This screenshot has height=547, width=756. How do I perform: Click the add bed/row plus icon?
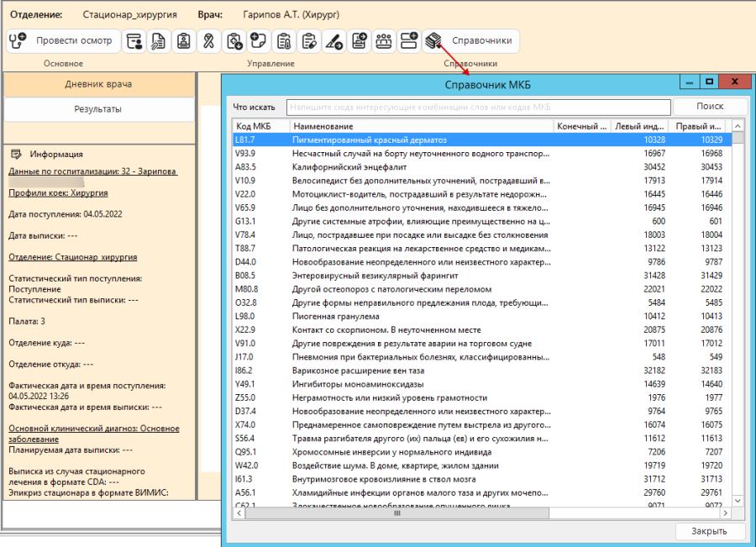409,41
